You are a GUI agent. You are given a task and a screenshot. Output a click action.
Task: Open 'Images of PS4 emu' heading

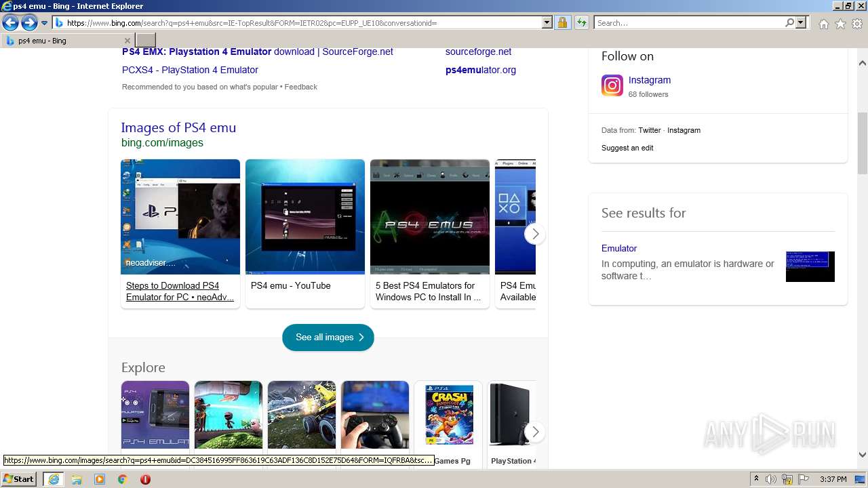(178, 127)
